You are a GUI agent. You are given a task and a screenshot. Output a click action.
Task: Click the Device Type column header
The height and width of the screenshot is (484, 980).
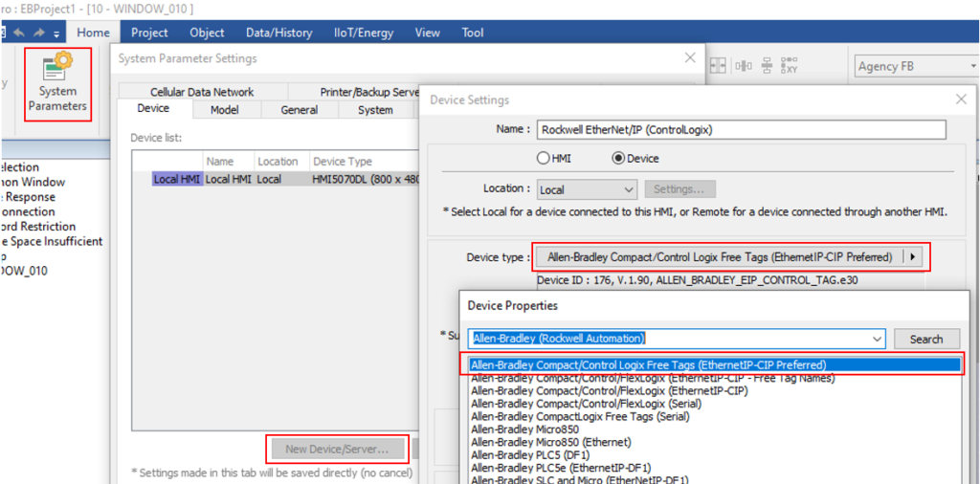pos(363,161)
